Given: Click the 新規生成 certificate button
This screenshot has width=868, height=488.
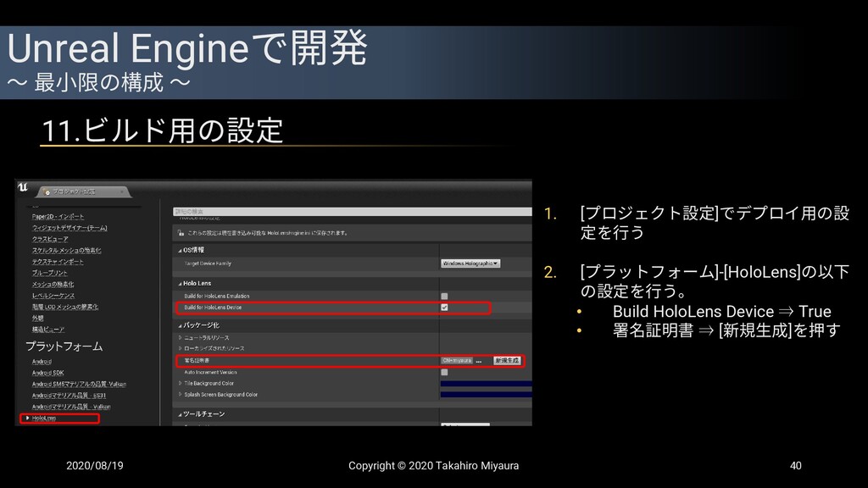Looking at the screenshot, I should [507, 361].
